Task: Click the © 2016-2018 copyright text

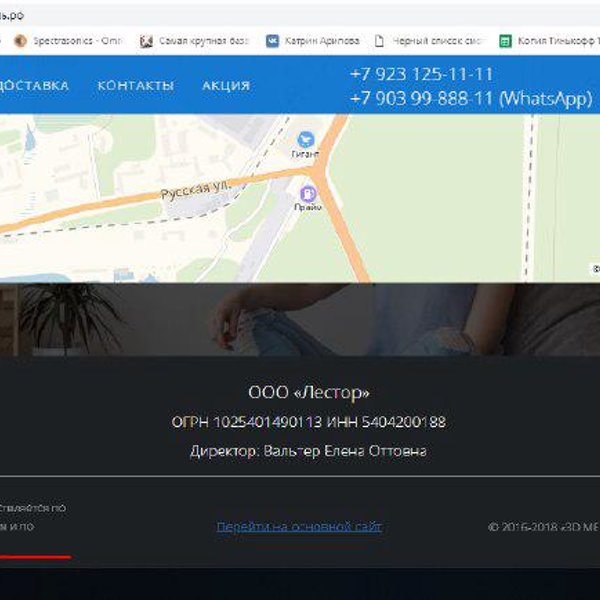Action: [544, 527]
